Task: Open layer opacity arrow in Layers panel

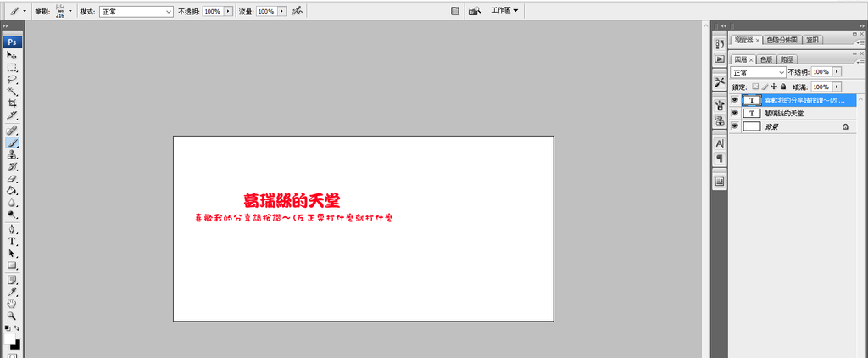Action: point(837,72)
